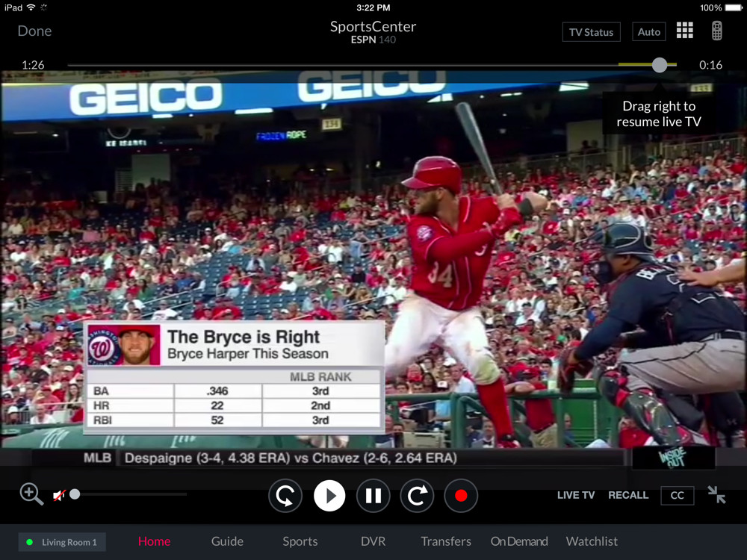Viewport: 747px width, 560px height.
Task: Jump to LIVE TV
Action: point(576,495)
